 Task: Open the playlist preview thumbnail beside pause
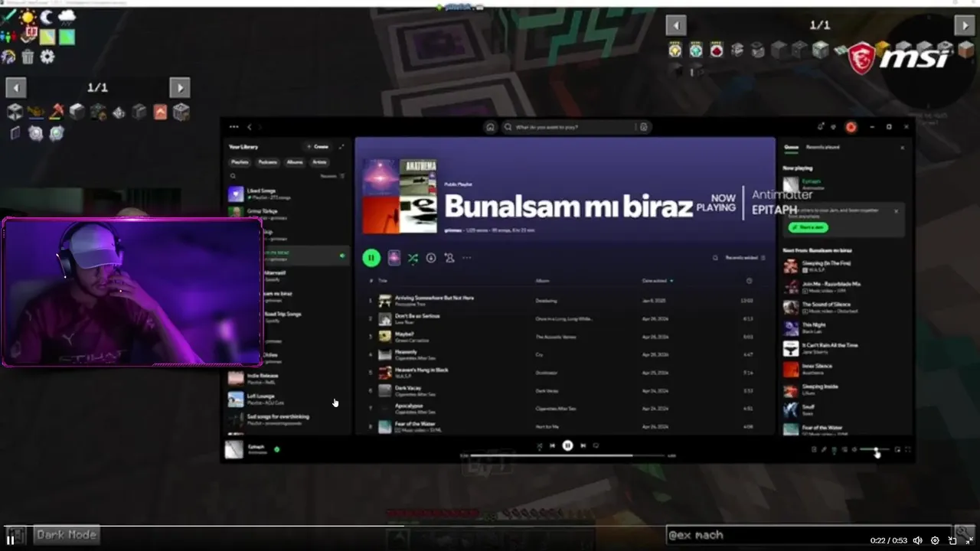[x=394, y=258]
